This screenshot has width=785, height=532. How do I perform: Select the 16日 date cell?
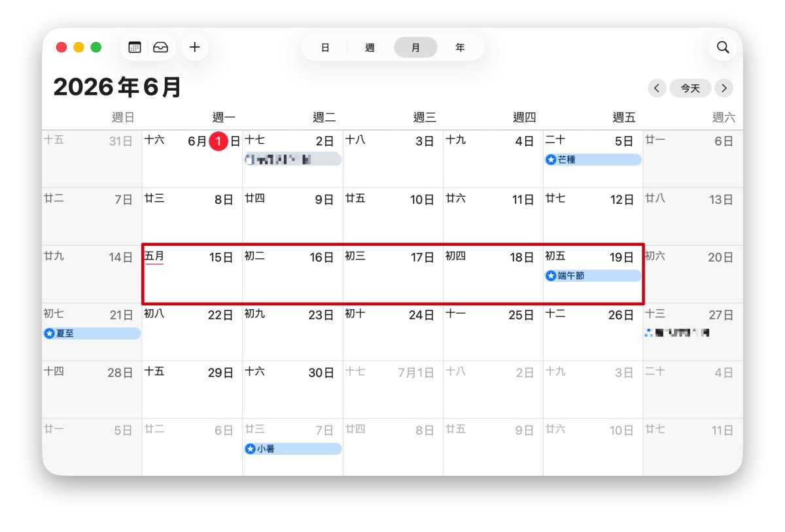pyautogui.click(x=292, y=274)
